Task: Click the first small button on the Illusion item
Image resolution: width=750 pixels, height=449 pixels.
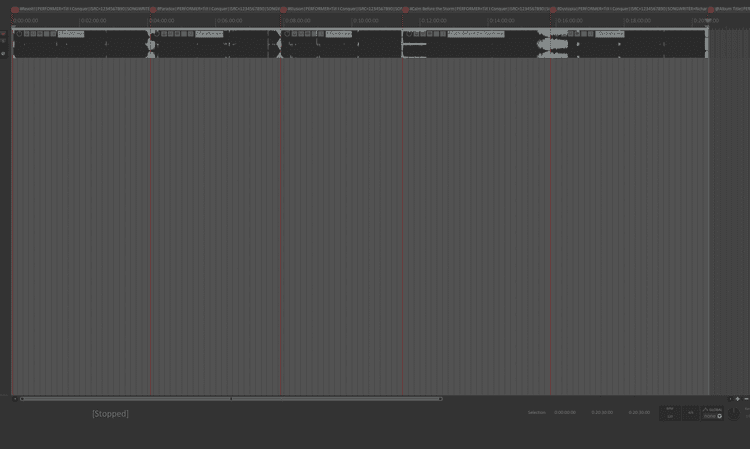Action: [295, 34]
